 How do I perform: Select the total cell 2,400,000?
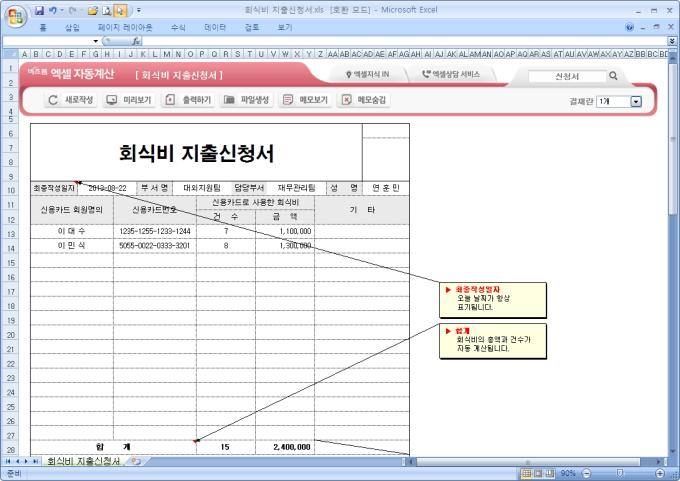point(285,447)
